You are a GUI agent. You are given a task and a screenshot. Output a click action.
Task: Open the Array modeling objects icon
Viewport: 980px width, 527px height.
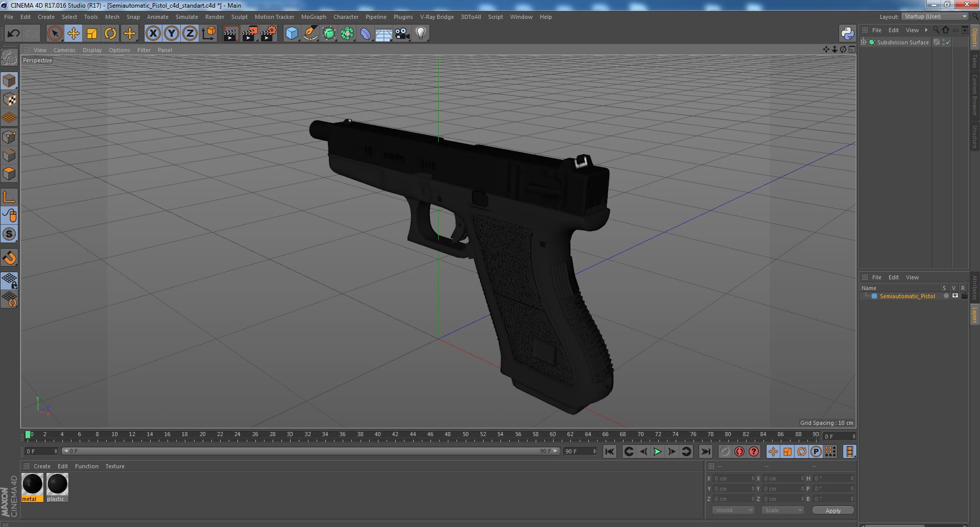tap(347, 34)
